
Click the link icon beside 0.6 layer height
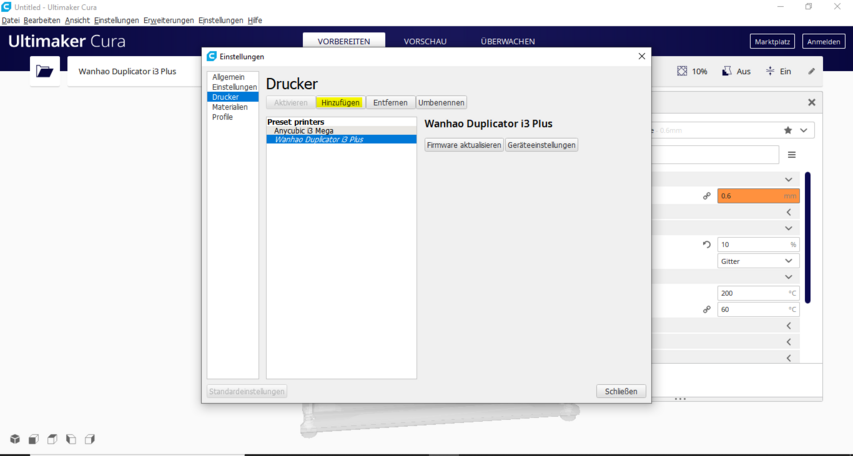707,196
